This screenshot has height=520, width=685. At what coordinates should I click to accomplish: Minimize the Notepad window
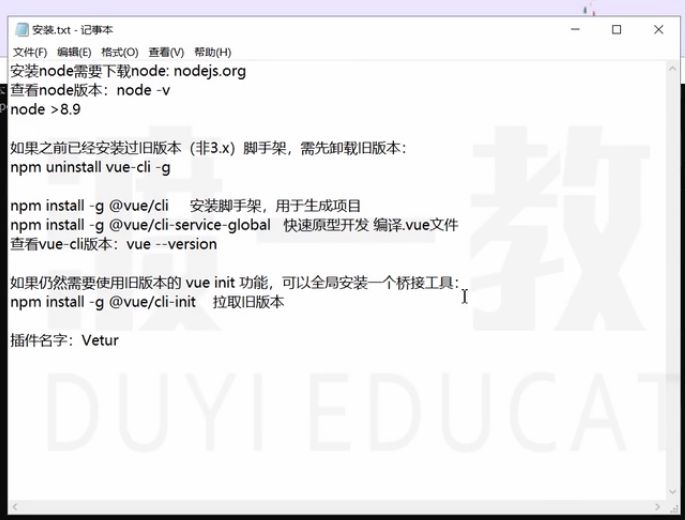[x=575, y=29]
